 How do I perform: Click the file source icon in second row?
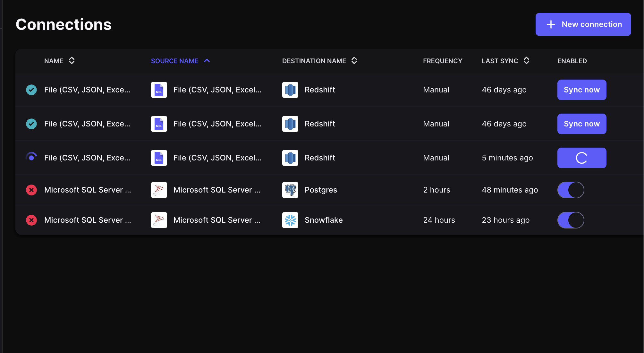pos(159,124)
